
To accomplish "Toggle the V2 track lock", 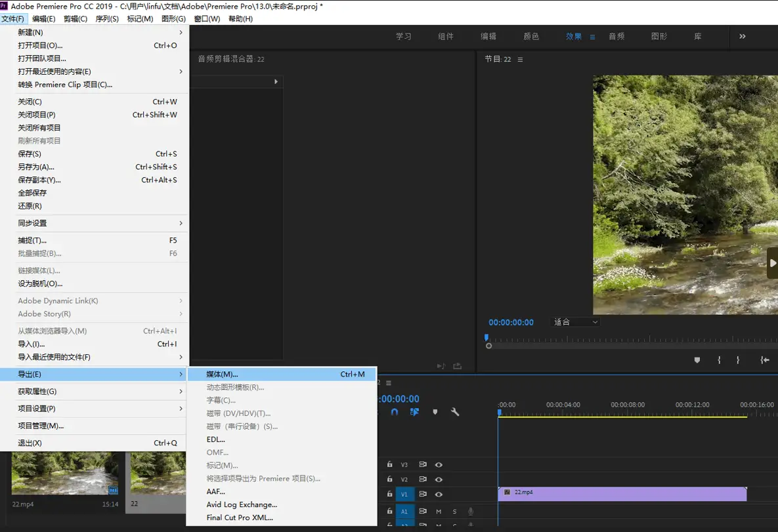I will 389,480.
